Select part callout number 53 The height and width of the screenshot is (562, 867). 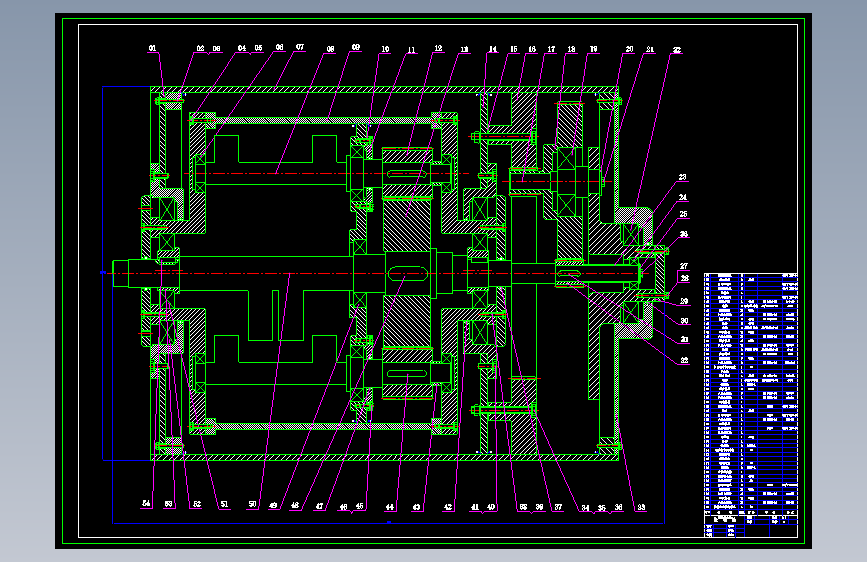(x=169, y=504)
